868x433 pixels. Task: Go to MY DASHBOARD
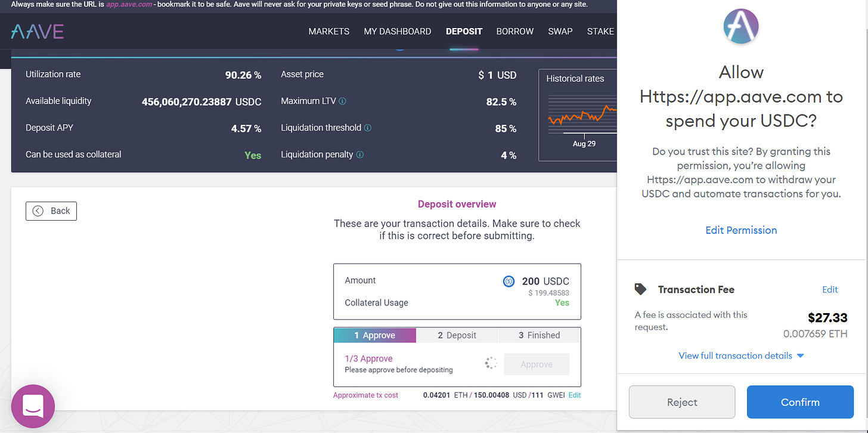pos(398,32)
